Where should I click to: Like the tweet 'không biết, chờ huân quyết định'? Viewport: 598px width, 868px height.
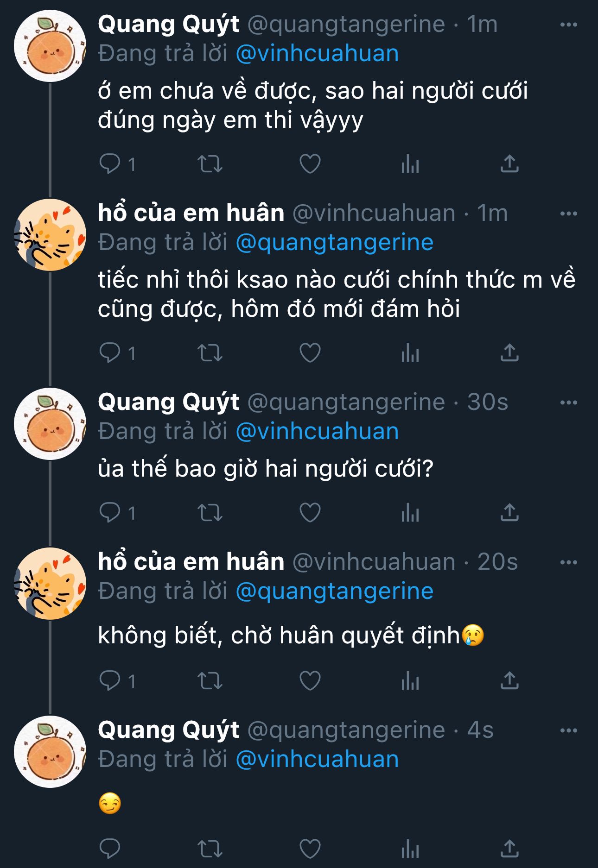pos(310,681)
